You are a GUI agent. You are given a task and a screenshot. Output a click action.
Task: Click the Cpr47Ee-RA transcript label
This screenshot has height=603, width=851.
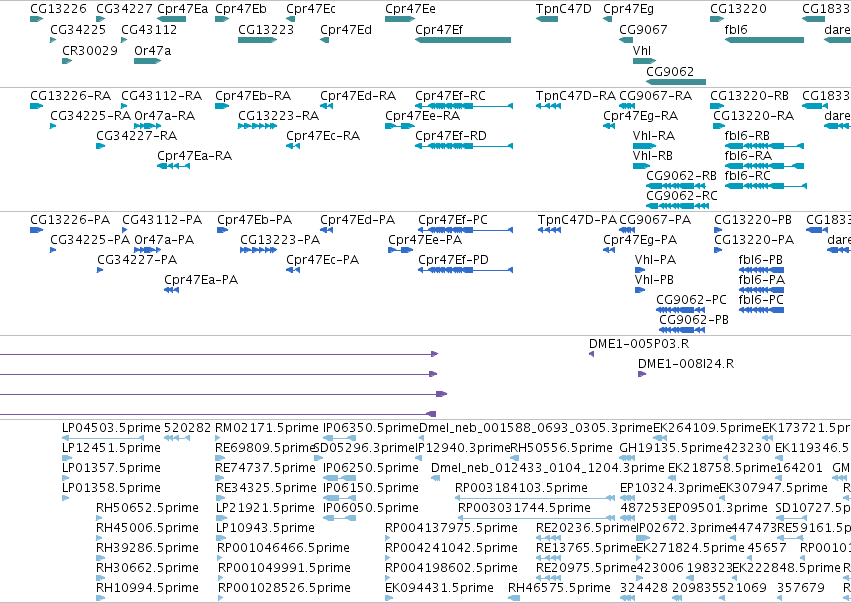[422, 116]
